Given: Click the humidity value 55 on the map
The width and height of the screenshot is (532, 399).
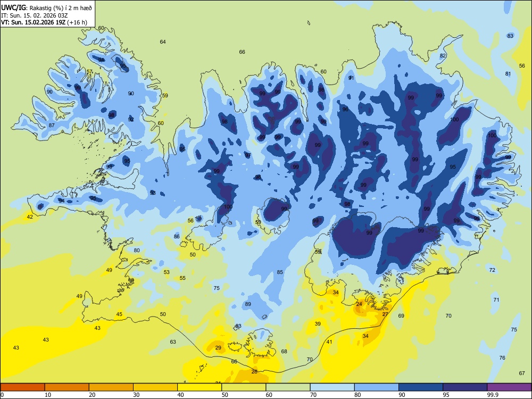Looking at the screenshot, I should pyautogui.click(x=182, y=278).
